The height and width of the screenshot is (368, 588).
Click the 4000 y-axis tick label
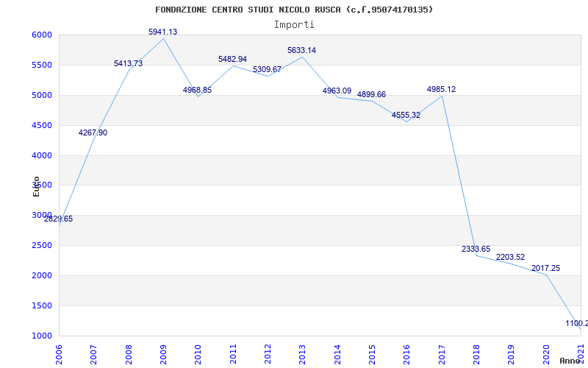point(43,155)
